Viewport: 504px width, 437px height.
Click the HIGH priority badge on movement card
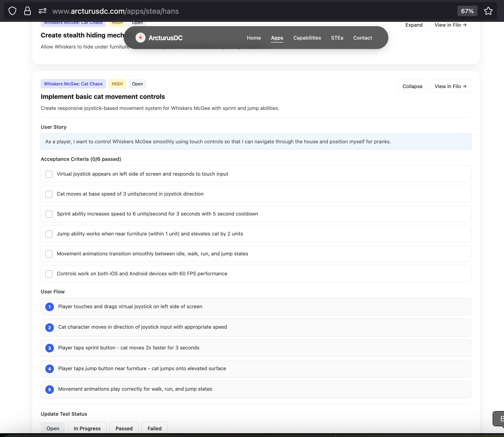(x=117, y=84)
